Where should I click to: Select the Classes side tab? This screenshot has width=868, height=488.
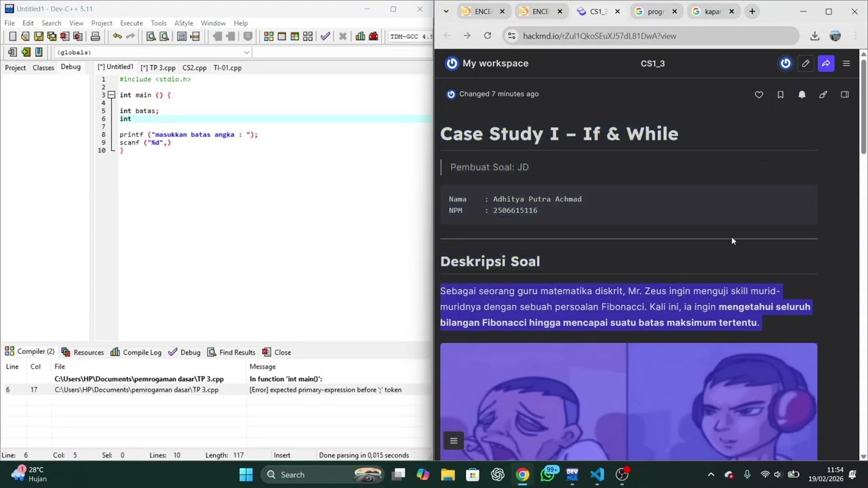pyautogui.click(x=43, y=68)
